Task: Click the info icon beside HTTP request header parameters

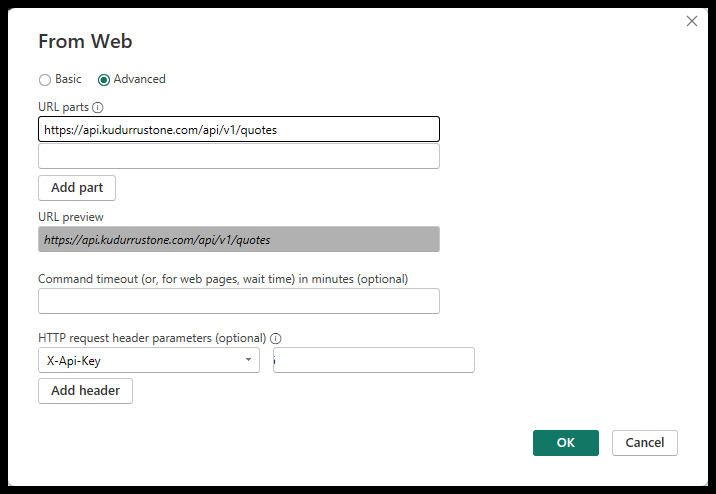Action: coord(276,338)
